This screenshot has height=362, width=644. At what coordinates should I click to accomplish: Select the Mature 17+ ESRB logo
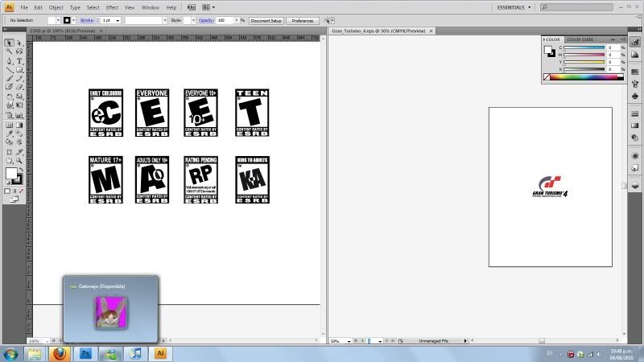(105, 179)
